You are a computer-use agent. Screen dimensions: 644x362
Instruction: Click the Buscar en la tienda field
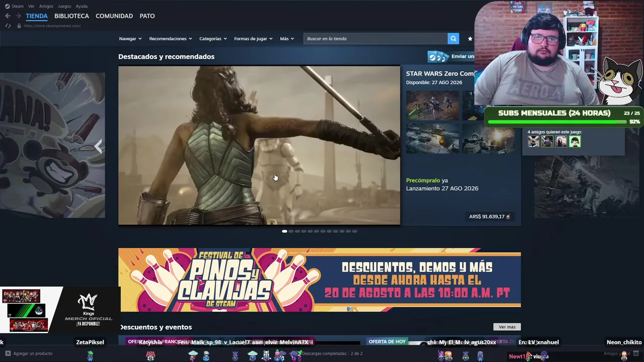point(375,39)
